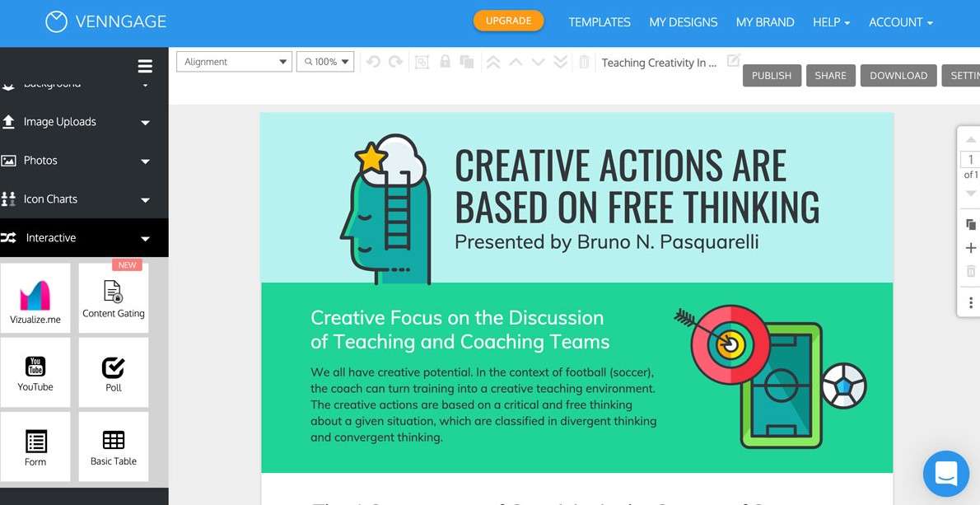980x505 pixels.
Task: Add a Poll widget
Action: [114, 372]
